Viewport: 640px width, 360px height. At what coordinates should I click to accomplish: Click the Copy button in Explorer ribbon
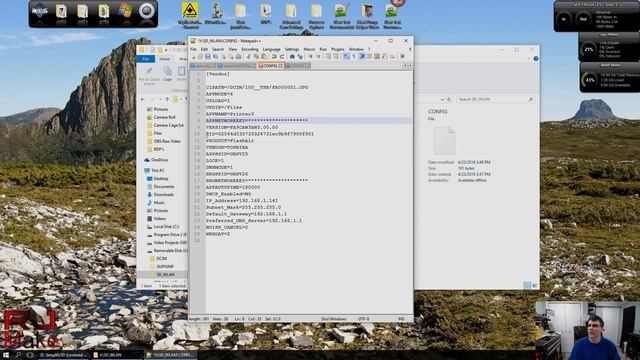167,74
